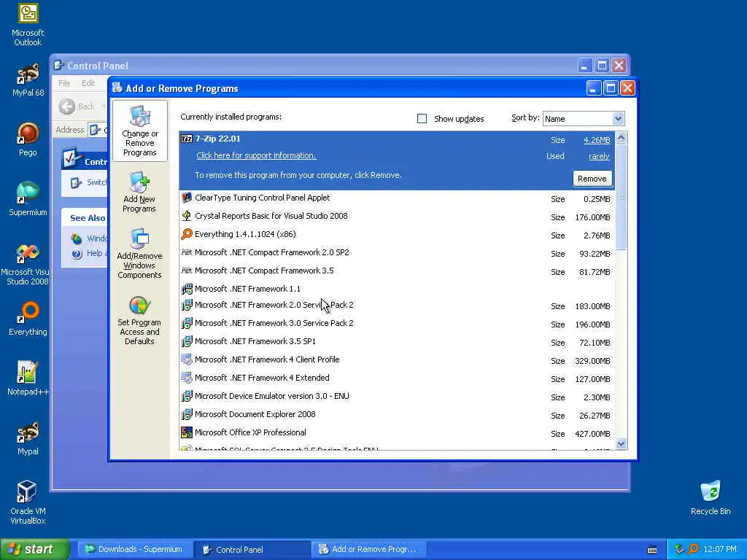The width and height of the screenshot is (747, 560).
Task: Open Add New Programs section
Action: (139, 192)
